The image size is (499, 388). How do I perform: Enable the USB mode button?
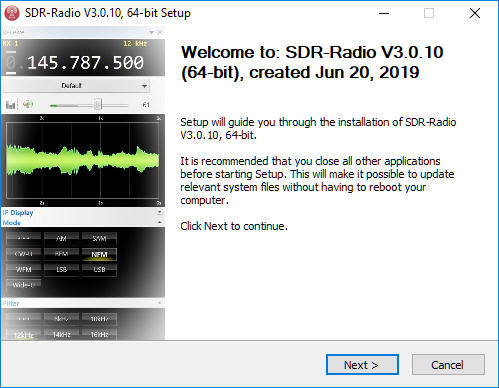click(99, 269)
